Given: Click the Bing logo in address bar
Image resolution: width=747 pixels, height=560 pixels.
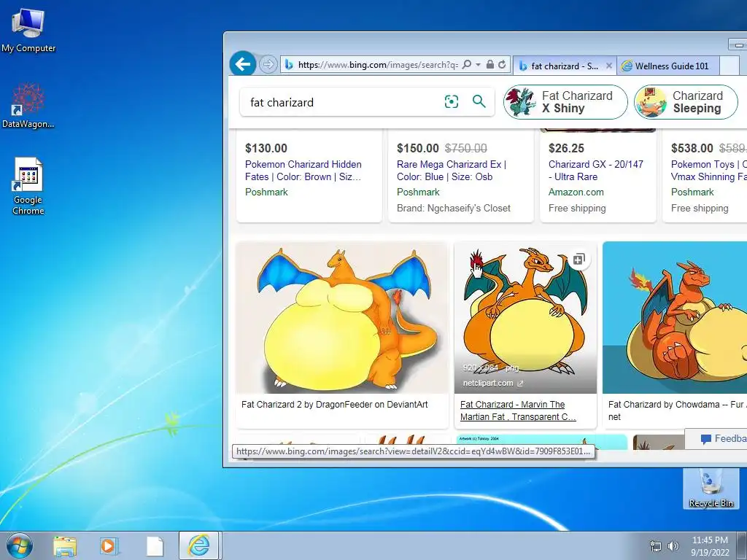Looking at the screenshot, I should point(289,65).
